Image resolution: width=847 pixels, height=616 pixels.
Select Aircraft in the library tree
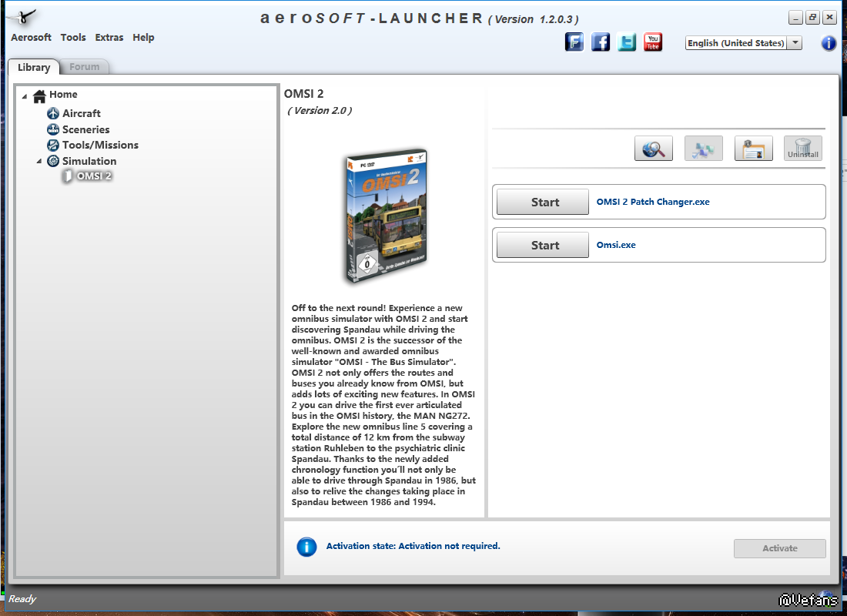81,113
